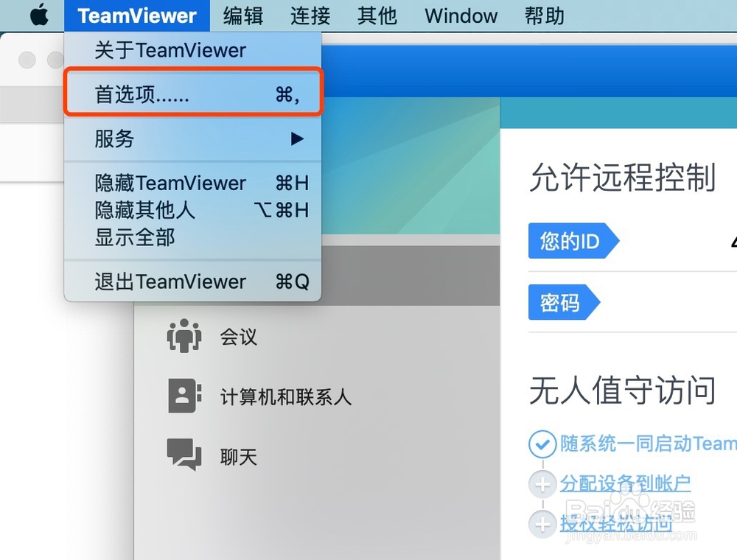Choose 退出TeamViewer from the menu
The height and width of the screenshot is (560, 737).
pyautogui.click(x=192, y=281)
